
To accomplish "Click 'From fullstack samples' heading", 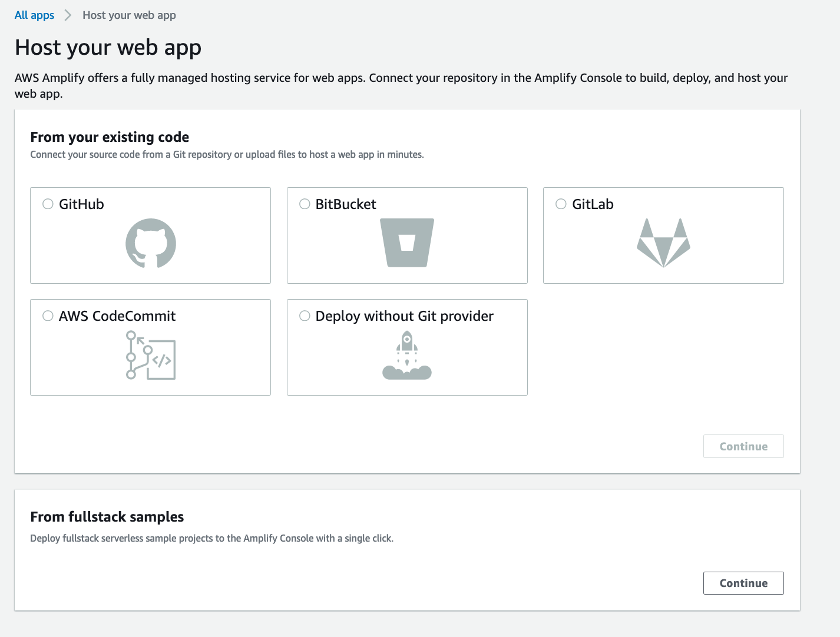I will 107,517.
